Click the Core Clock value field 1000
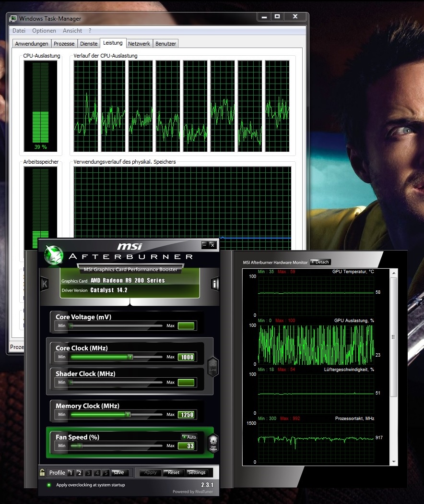 [186, 357]
